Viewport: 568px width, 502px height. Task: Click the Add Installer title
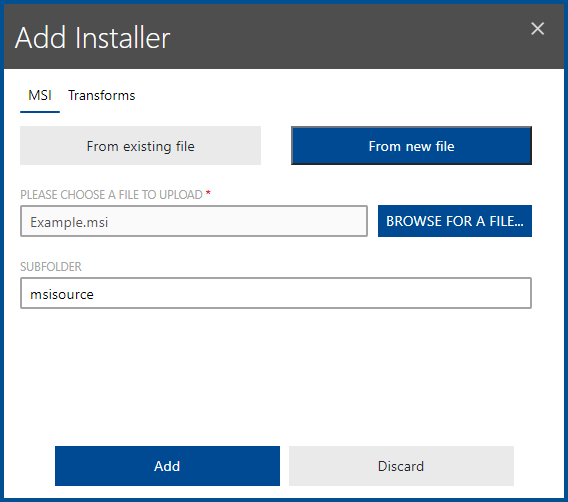(x=92, y=38)
